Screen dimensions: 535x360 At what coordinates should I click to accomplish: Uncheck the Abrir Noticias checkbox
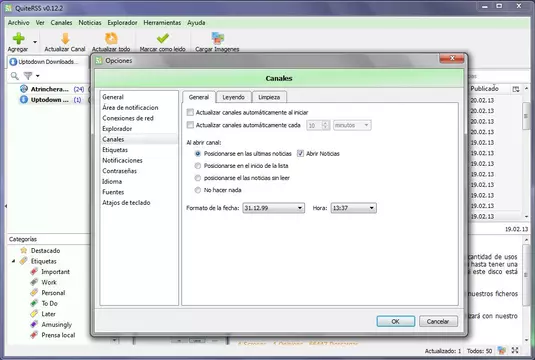click(300, 154)
